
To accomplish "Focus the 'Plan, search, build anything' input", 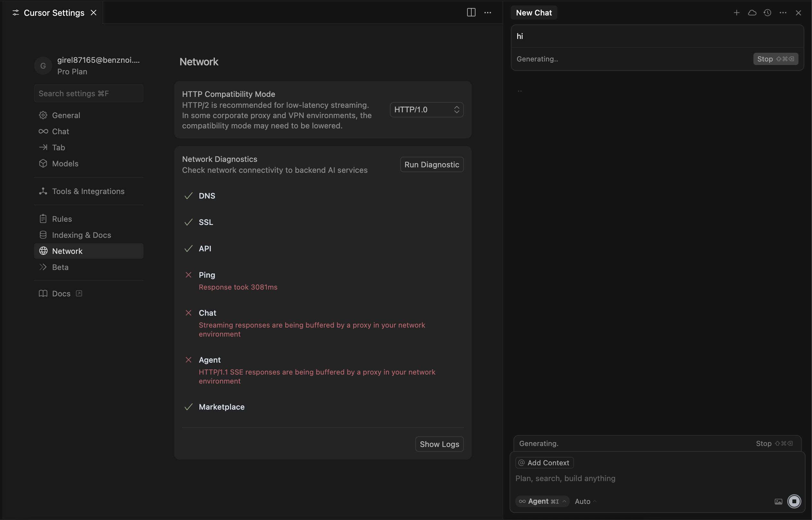I will coord(657,478).
